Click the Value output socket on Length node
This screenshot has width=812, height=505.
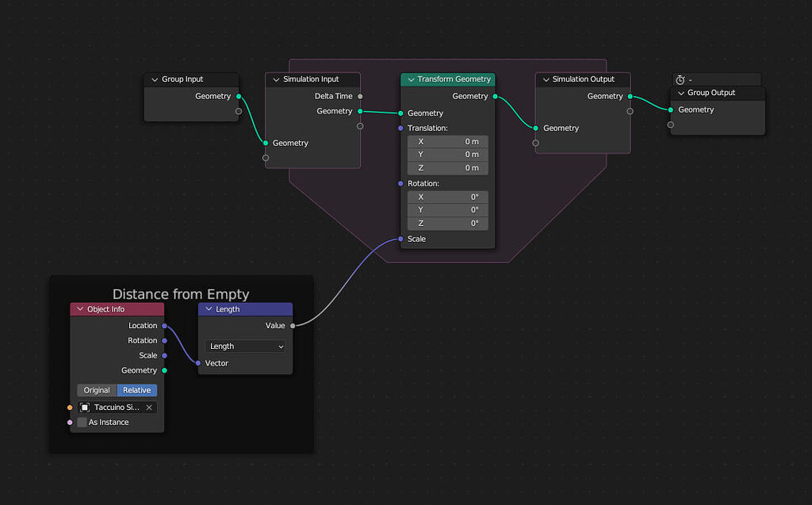tap(293, 326)
